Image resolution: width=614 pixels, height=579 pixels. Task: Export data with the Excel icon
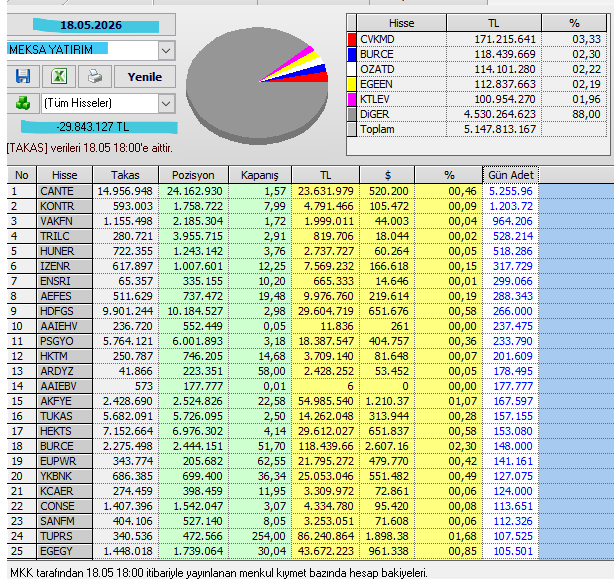click(x=59, y=76)
